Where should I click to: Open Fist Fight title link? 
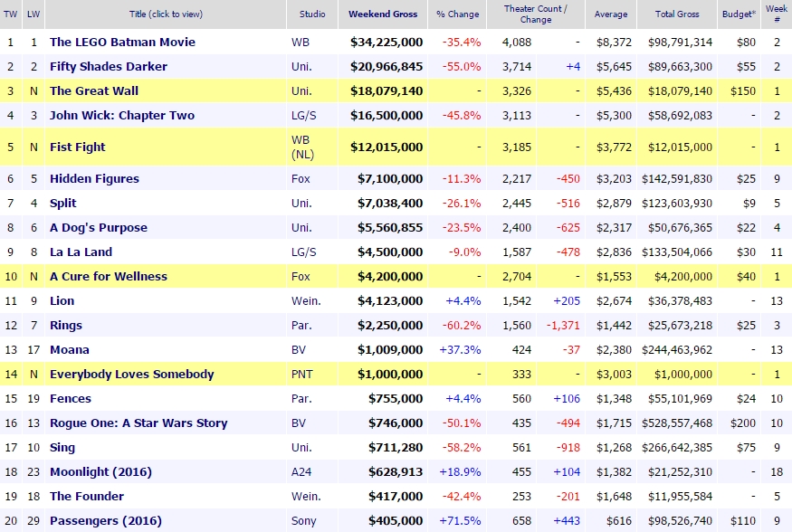coord(77,147)
